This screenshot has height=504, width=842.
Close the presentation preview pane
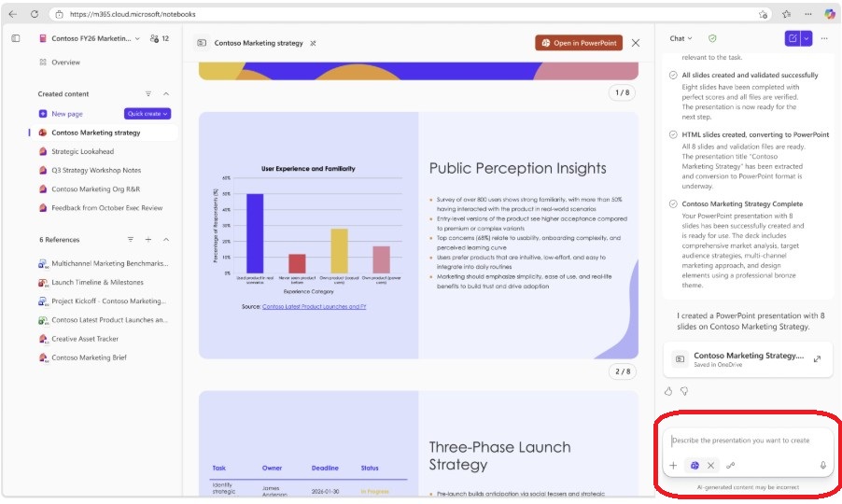tap(636, 43)
